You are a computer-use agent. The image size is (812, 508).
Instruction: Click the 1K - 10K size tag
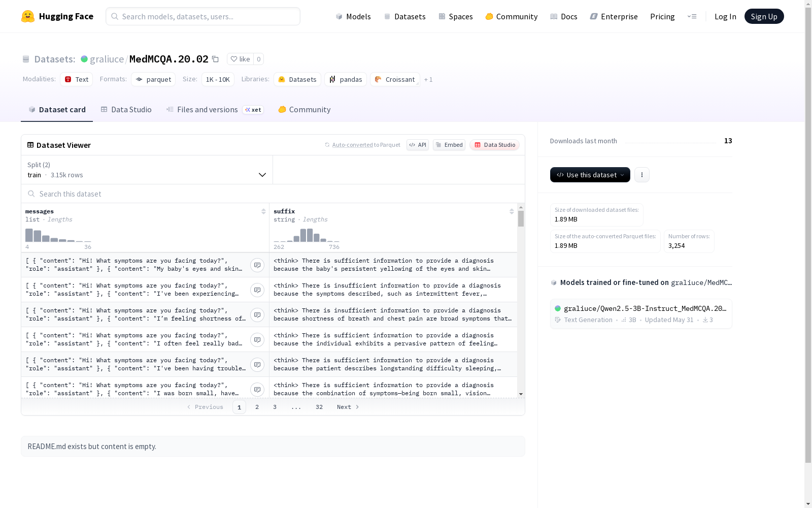coord(218,79)
